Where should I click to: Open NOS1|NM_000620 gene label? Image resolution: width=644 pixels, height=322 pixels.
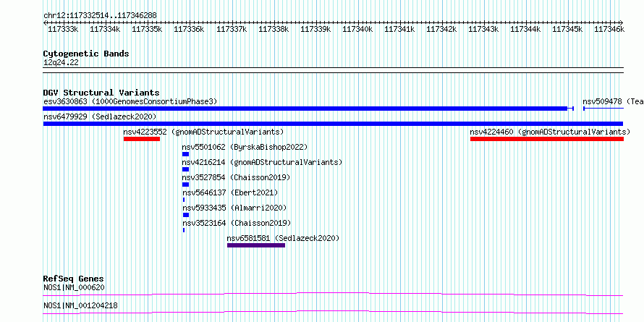click(x=74, y=287)
